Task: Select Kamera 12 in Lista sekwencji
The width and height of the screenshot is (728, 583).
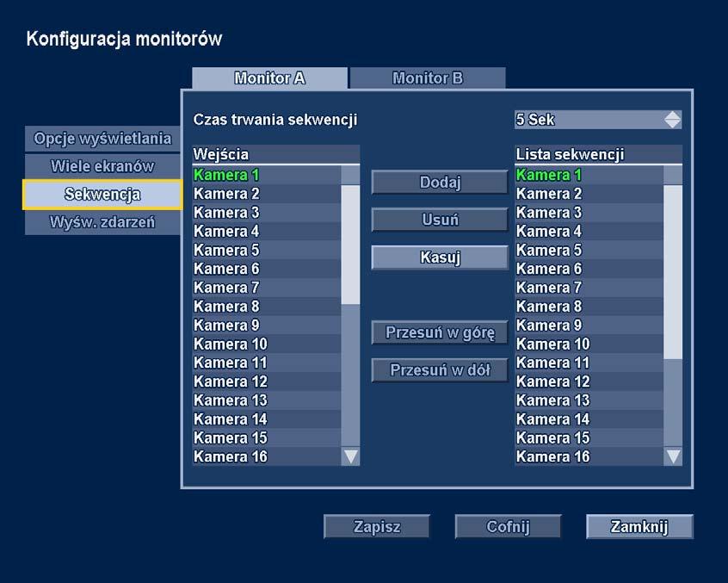Action: pyautogui.click(x=589, y=381)
